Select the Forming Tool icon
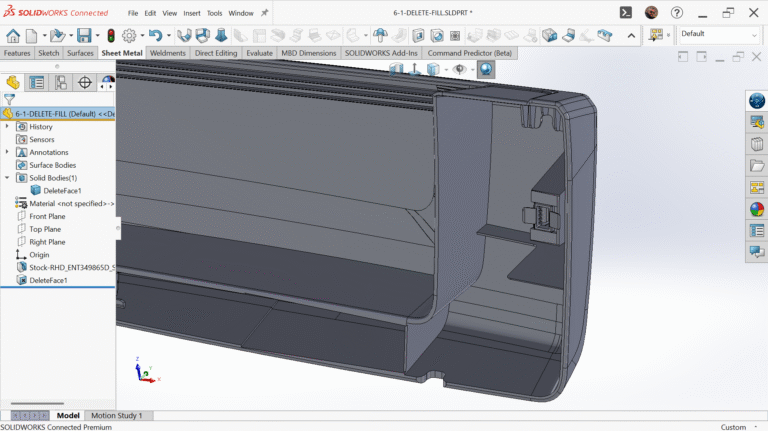 380,35
